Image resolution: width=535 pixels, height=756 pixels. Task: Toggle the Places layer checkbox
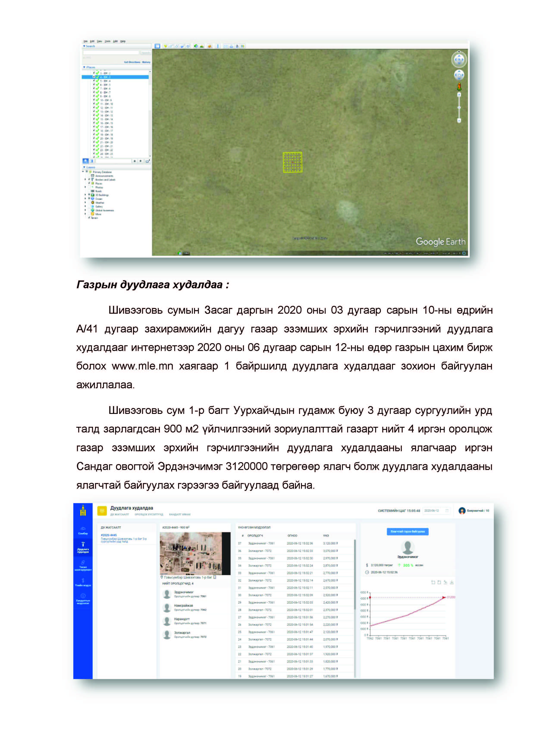(89, 183)
